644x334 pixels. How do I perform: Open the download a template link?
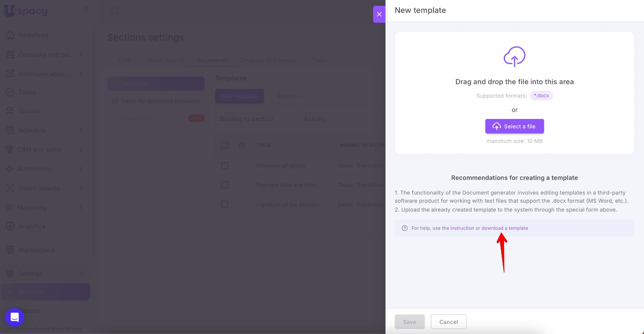click(505, 228)
